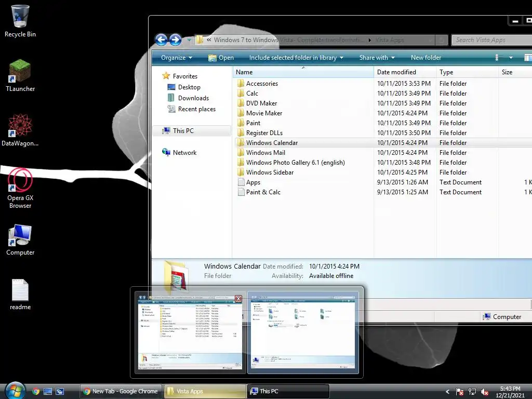The height and width of the screenshot is (399, 532).
Task: Select the Windows Mail folder icon
Action: pyautogui.click(x=241, y=153)
